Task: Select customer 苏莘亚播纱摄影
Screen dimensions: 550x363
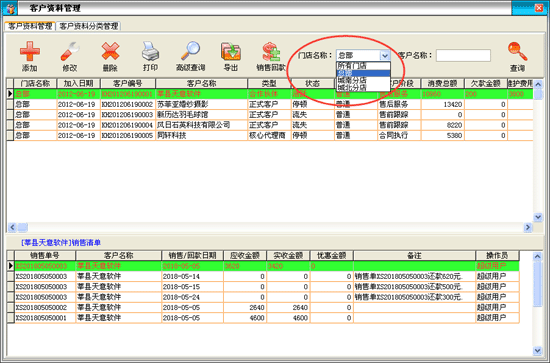Action: 182,105
